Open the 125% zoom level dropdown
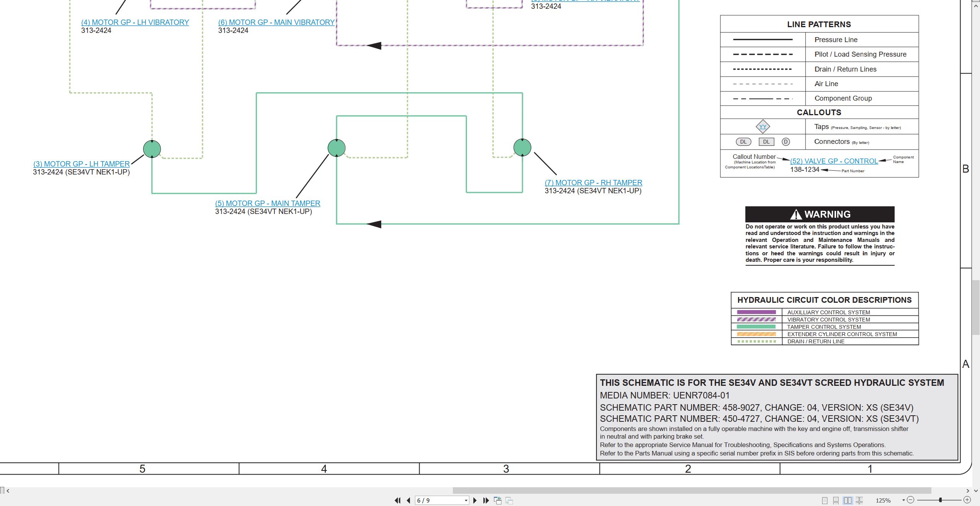Viewport: 980px width, 506px height. click(x=903, y=500)
